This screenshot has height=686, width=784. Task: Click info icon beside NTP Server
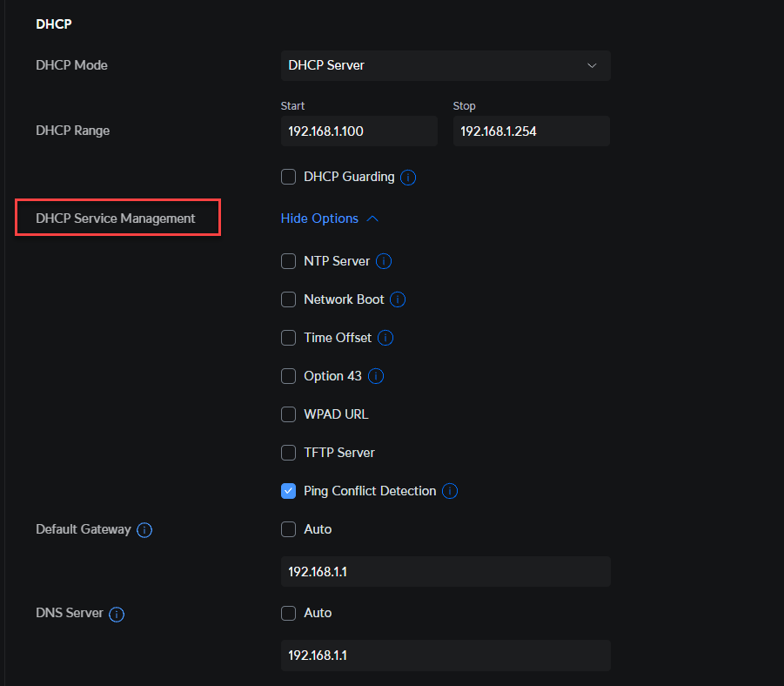point(384,261)
